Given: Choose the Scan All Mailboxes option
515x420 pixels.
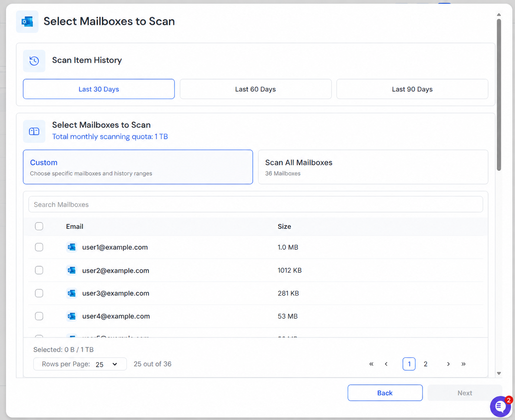Looking at the screenshot, I should [373, 167].
